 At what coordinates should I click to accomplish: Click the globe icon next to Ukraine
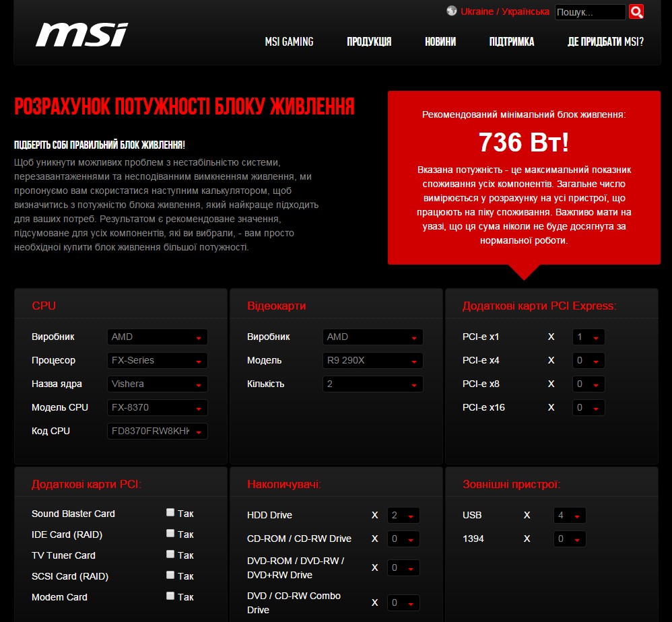[x=451, y=11]
